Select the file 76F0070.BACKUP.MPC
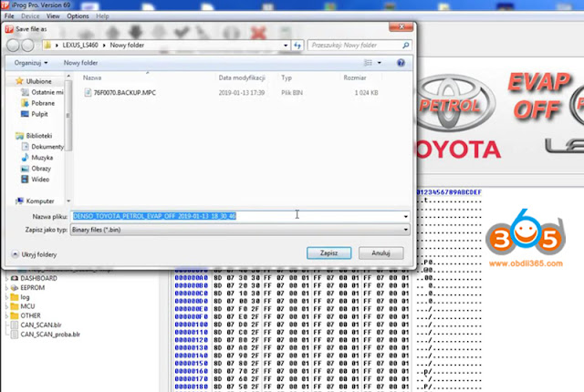Viewport: 584px width, 392px height. pyautogui.click(x=124, y=93)
